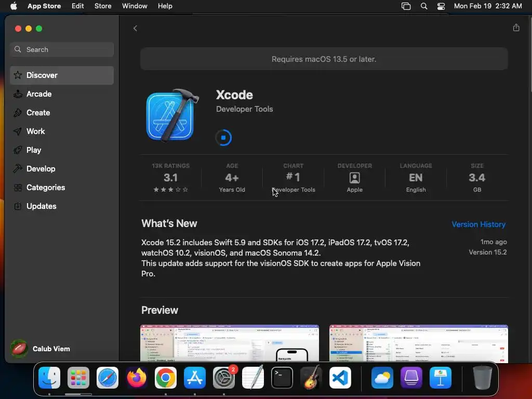Click the Developer Tools category link
Image resolution: width=532 pixels, height=399 pixels.
[244, 109]
